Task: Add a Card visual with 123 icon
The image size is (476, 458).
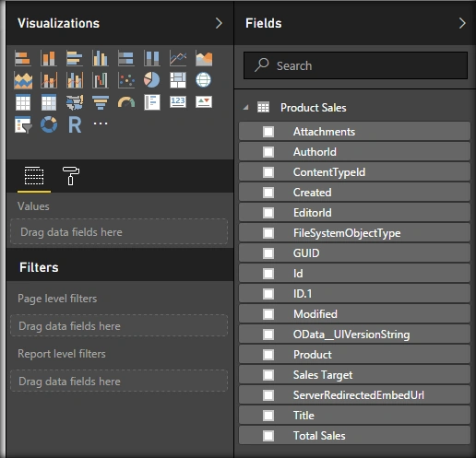Action: pos(178,102)
